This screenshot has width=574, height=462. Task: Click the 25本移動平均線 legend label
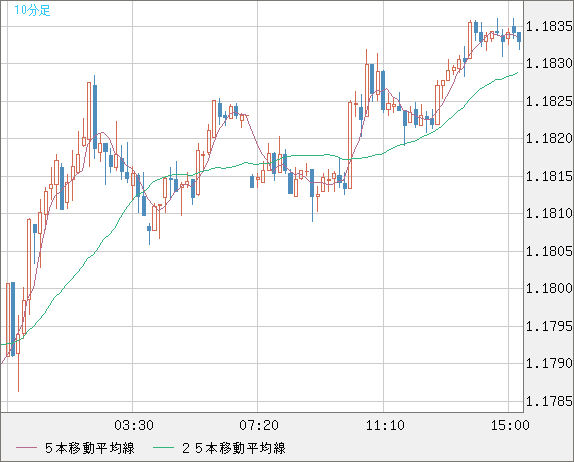pyautogui.click(x=234, y=448)
